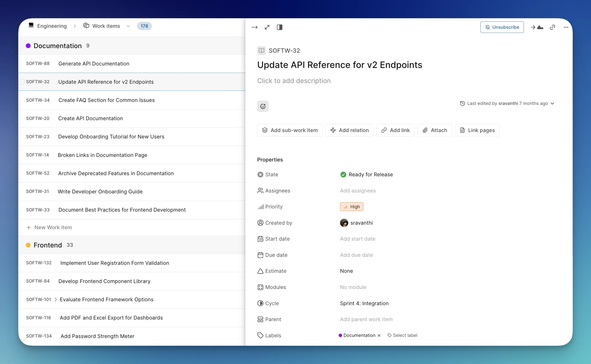591x364 pixels.
Task: Click the work item title text
Action: coord(340,65)
